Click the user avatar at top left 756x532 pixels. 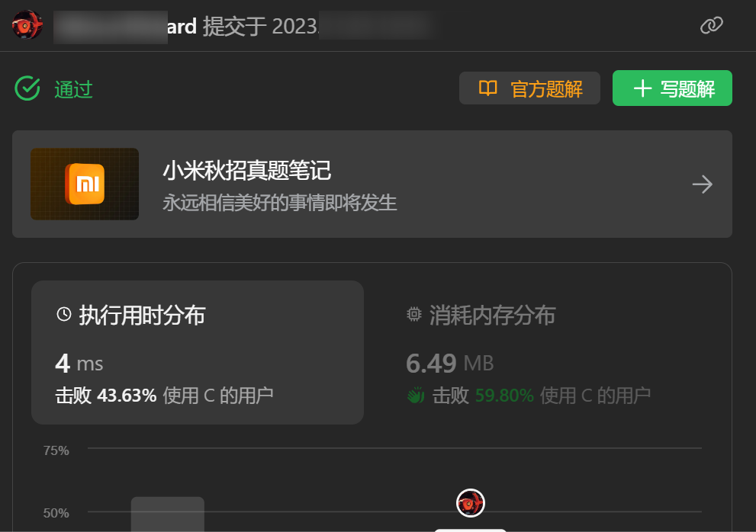click(x=27, y=24)
